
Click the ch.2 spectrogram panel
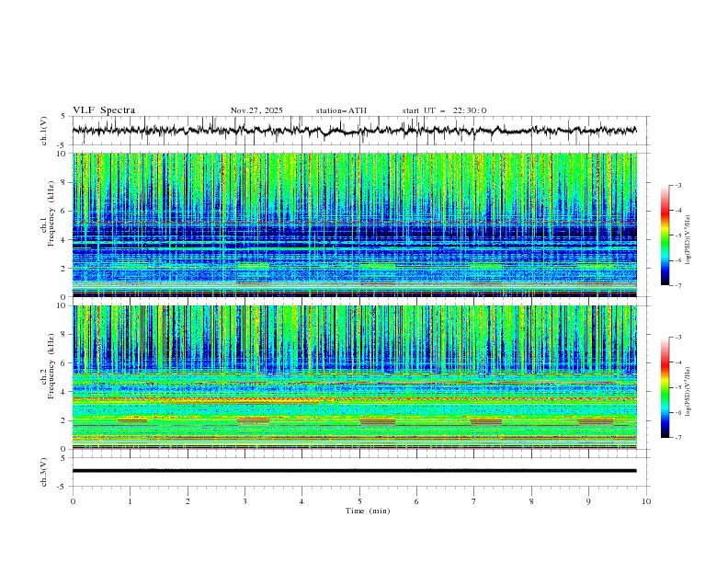(x=354, y=377)
